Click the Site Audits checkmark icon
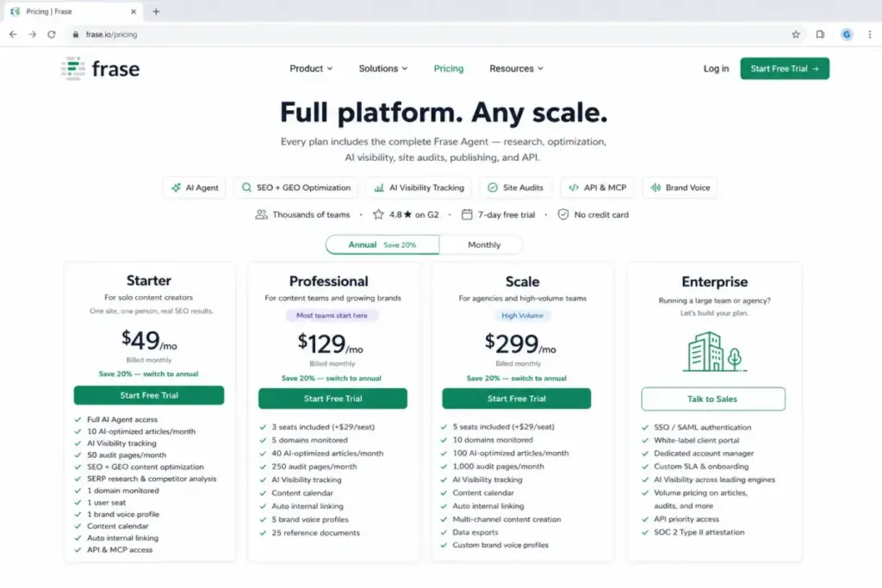The height and width of the screenshot is (588, 882). [x=493, y=188]
